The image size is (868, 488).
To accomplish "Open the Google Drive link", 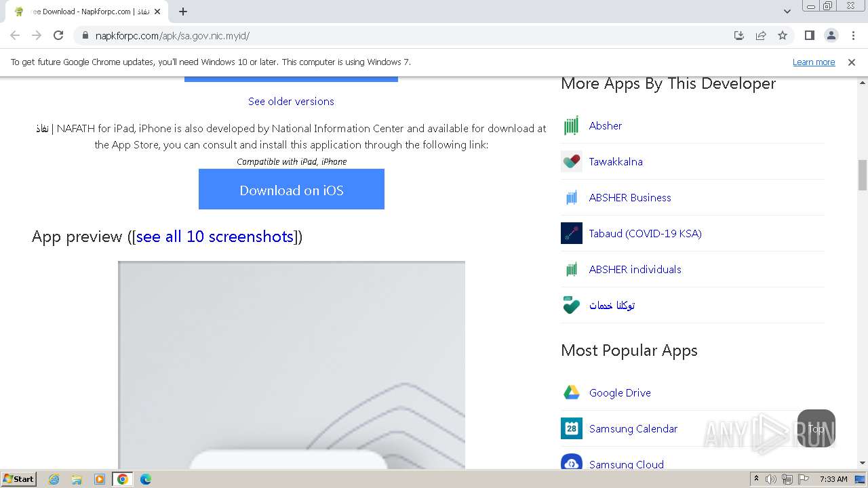I will 620,392.
